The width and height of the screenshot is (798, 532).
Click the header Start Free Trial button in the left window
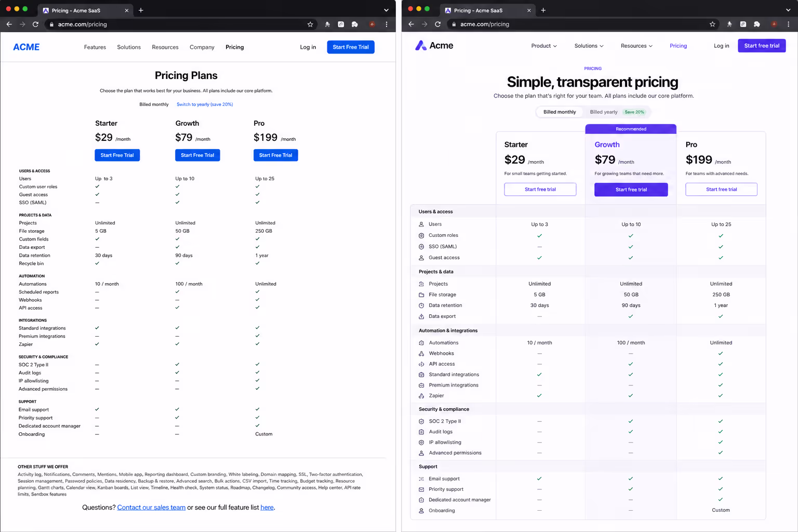(351, 47)
